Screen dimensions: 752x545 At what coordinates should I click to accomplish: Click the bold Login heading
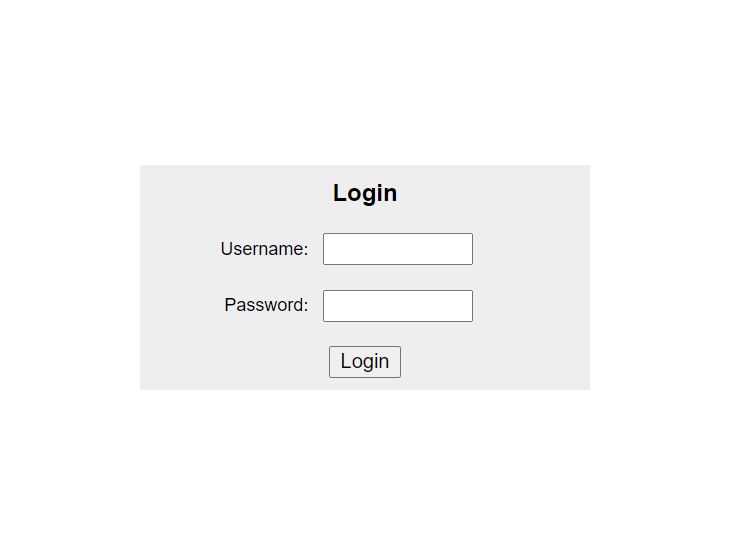click(x=365, y=193)
